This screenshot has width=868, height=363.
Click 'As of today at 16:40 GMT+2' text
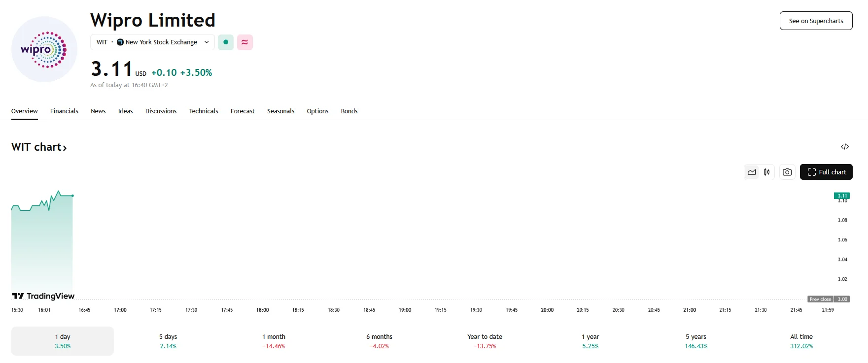(129, 85)
